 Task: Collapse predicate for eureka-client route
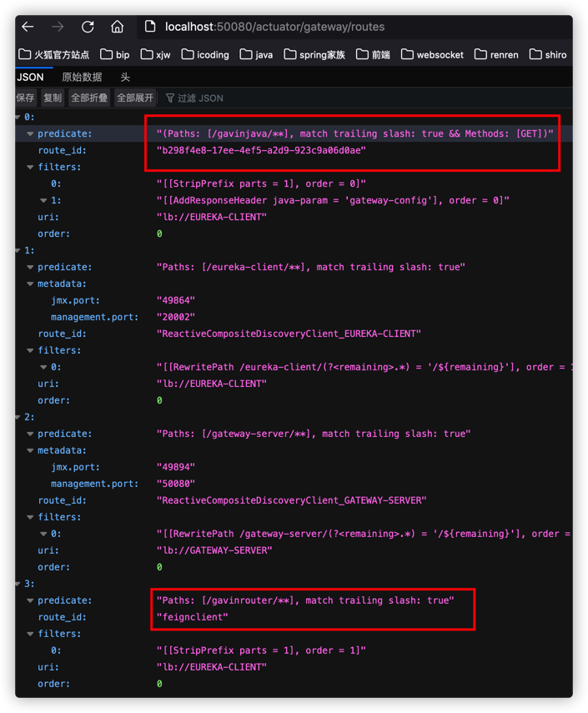tap(30, 268)
